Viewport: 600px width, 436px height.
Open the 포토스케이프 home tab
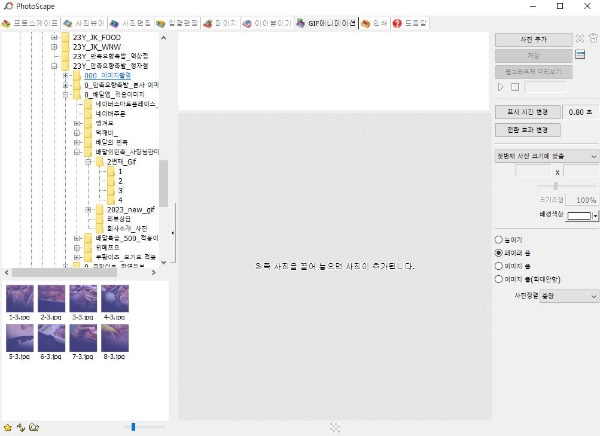(30, 23)
